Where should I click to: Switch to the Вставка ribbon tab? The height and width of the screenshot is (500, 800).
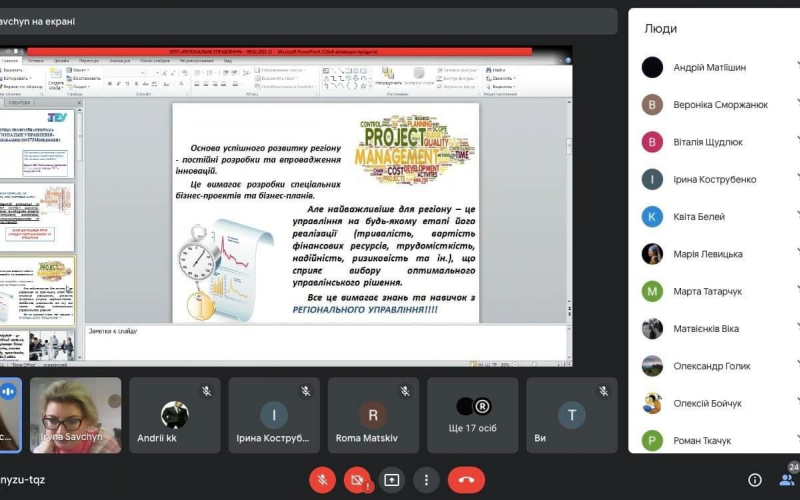point(36,61)
